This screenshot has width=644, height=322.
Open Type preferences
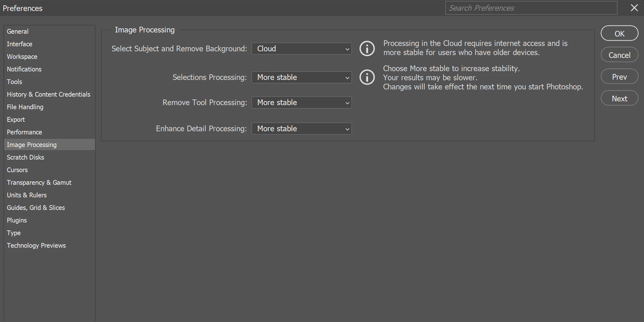[49, 233]
